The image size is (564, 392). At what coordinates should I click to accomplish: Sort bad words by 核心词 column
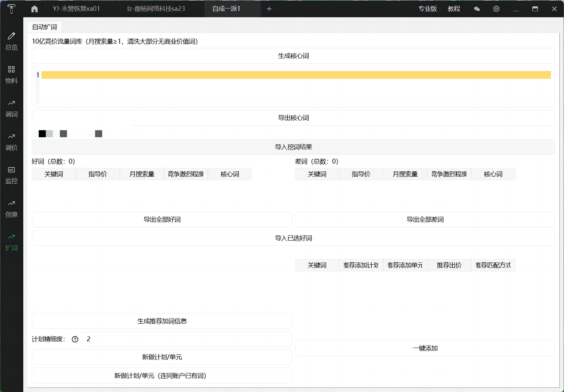pos(494,174)
